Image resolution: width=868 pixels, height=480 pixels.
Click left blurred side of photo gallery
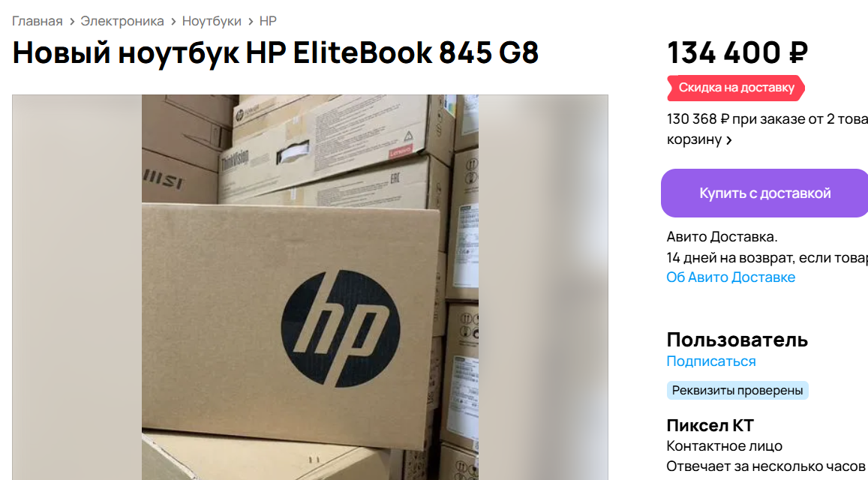77,286
